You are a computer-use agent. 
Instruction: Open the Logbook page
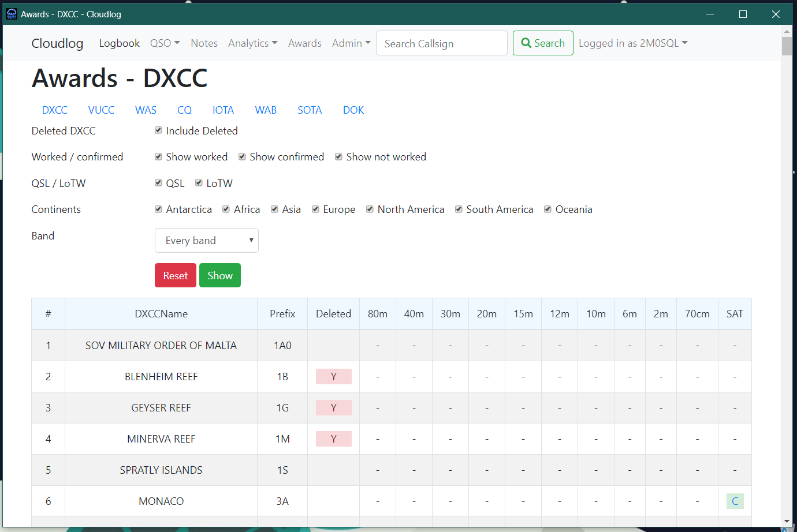(120, 43)
